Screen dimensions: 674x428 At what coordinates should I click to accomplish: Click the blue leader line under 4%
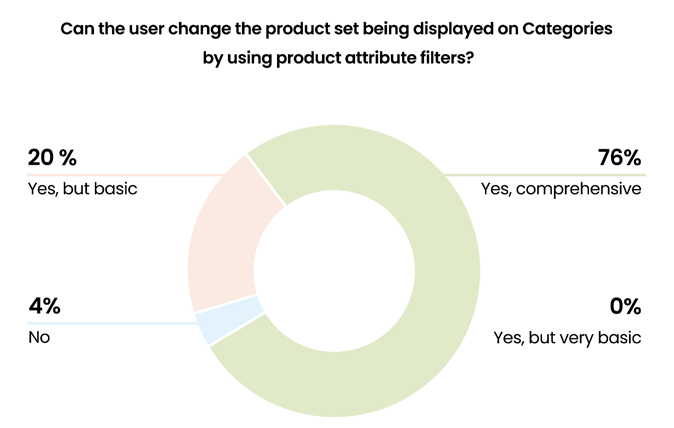point(112,323)
